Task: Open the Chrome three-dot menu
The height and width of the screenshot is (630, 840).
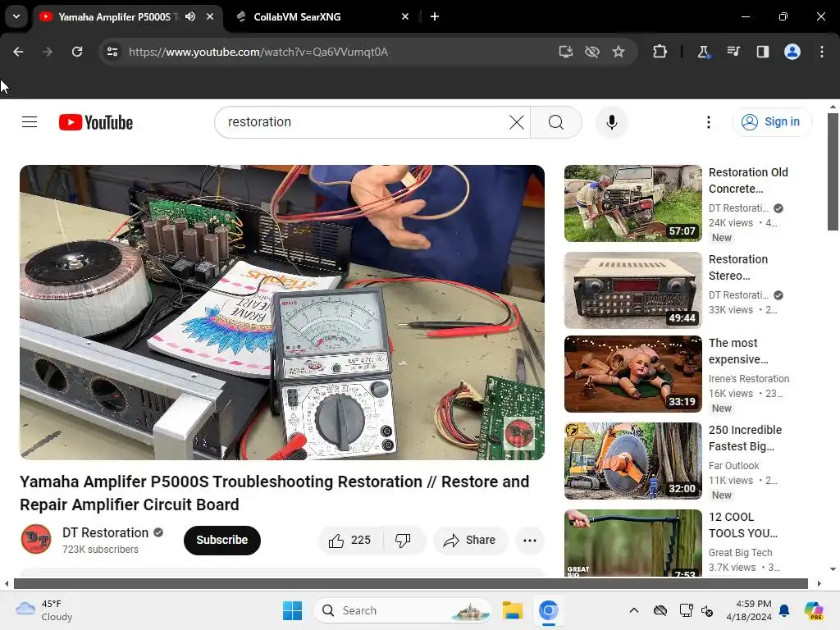Action: pos(822,52)
